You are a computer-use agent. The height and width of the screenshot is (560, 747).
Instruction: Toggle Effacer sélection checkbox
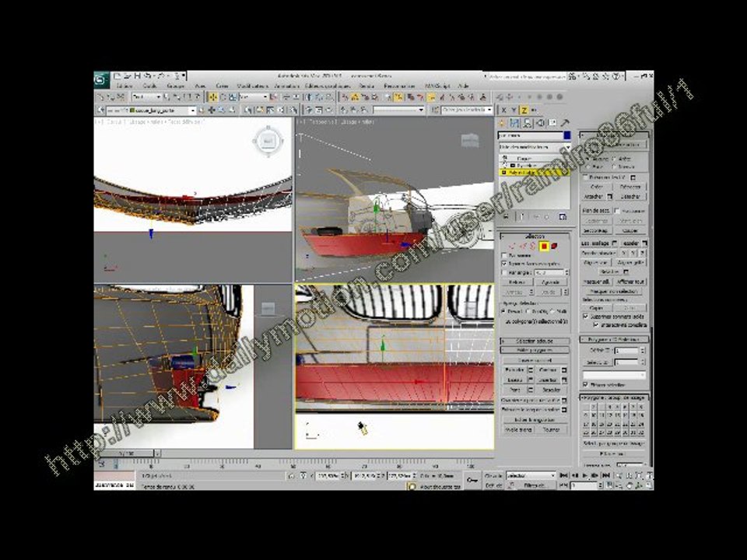pos(585,384)
